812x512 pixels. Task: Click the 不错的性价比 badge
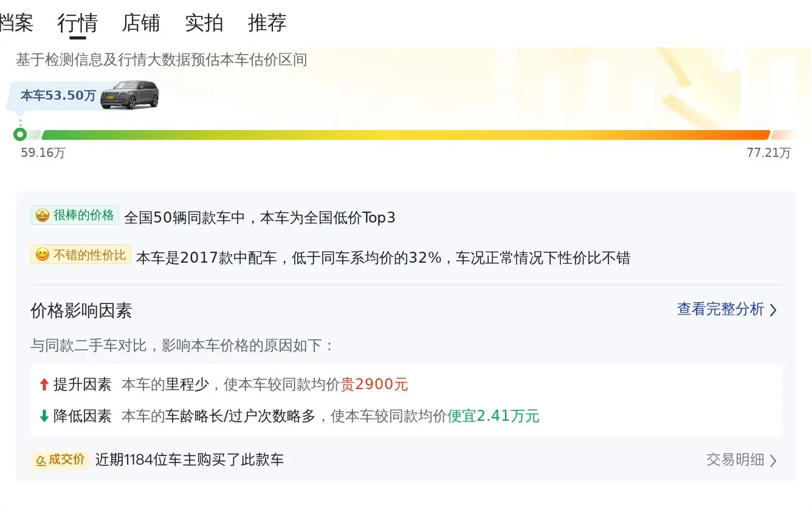point(81,255)
